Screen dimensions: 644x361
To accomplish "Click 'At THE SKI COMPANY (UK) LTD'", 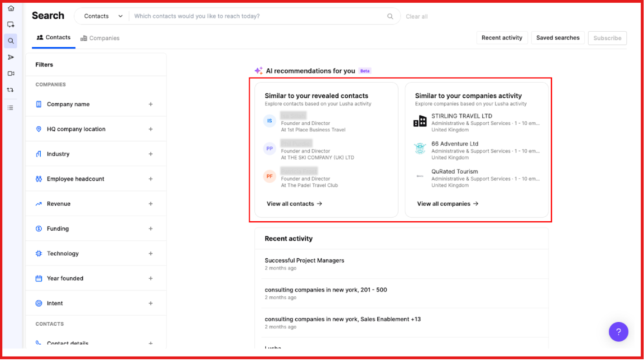I will coord(317,158).
